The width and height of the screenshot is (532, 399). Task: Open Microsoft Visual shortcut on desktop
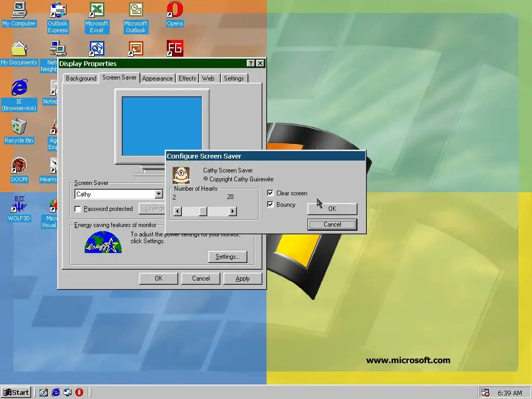[x=49, y=214]
